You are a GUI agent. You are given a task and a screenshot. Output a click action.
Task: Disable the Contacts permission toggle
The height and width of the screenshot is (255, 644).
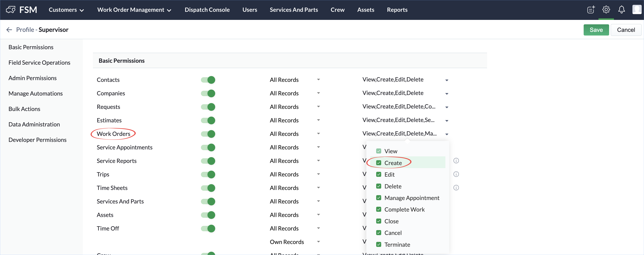click(x=208, y=80)
